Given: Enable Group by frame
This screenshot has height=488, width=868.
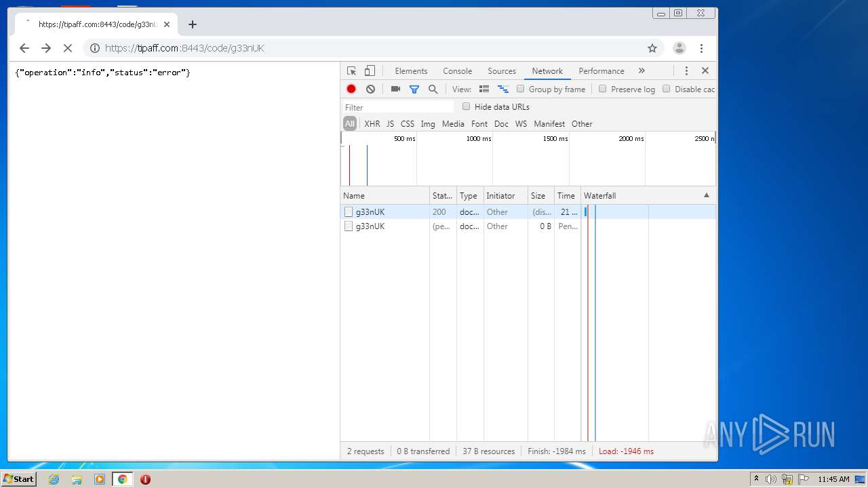Looking at the screenshot, I should click(x=521, y=89).
